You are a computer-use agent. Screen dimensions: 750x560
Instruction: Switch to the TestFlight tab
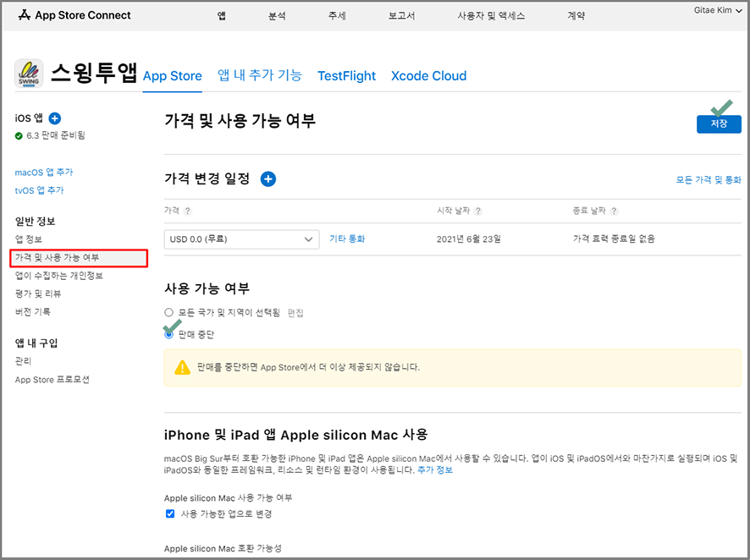point(346,76)
